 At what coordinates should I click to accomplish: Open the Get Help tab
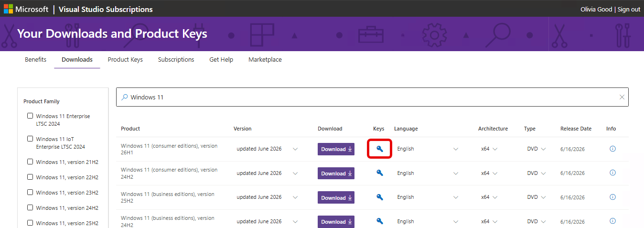point(221,60)
